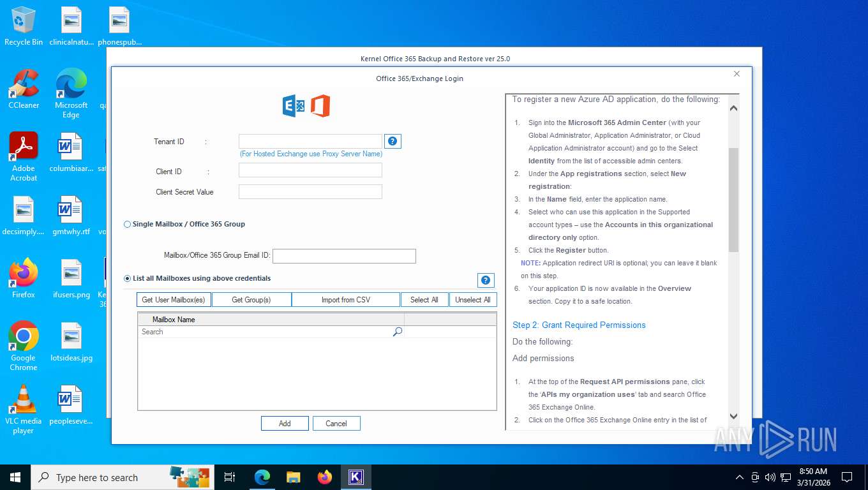This screenshot has height=490, width=868.
Task: Click the Add button
Action: 285,424
